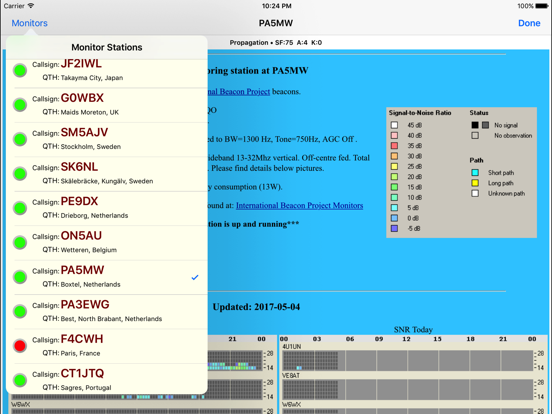Click the battery icon in status bar
This screenshot has width=552, height=414.
point(541,6)
